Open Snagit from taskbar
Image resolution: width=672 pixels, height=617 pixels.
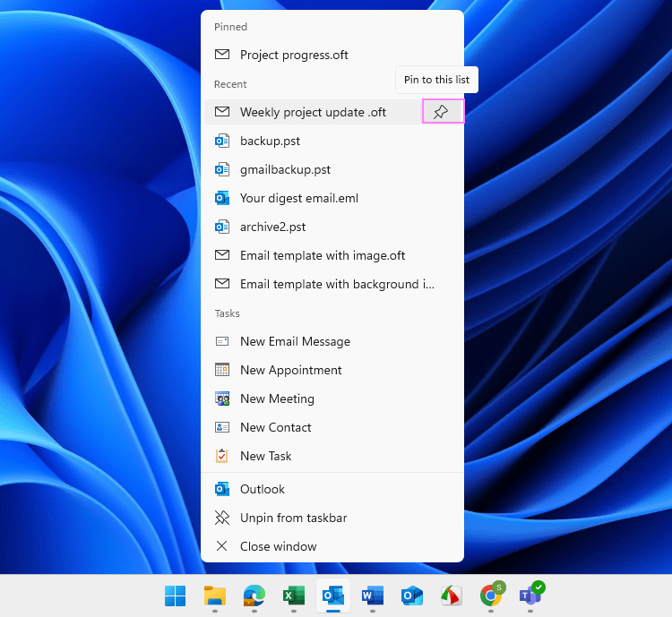(x=452, y=596)
